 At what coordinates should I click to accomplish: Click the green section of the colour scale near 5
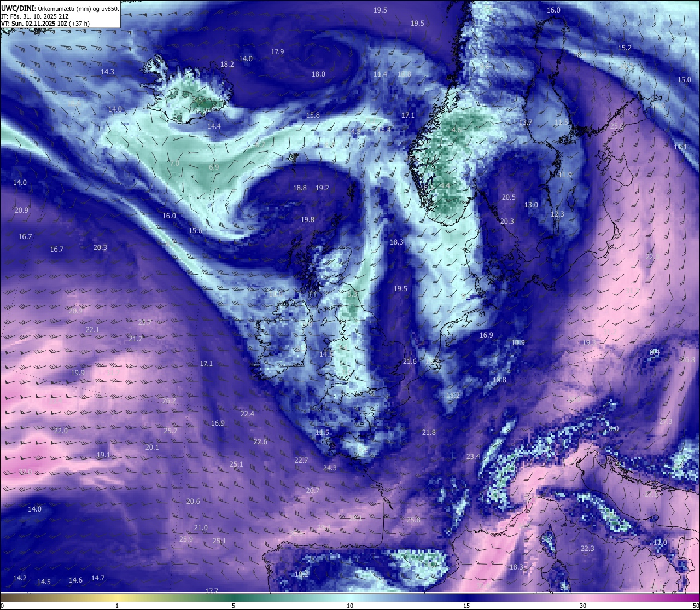(234, 597)
